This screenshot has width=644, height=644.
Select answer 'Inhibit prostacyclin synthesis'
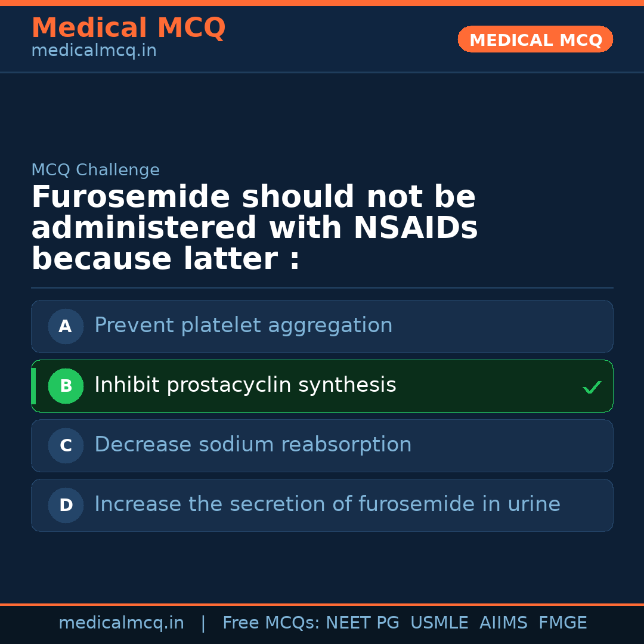(x=245, y=385)
